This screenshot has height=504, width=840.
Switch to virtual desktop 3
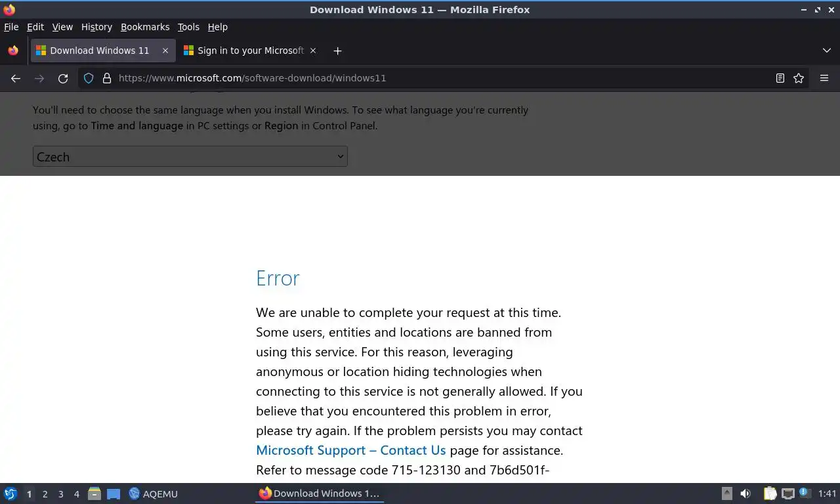pos(60,493)
